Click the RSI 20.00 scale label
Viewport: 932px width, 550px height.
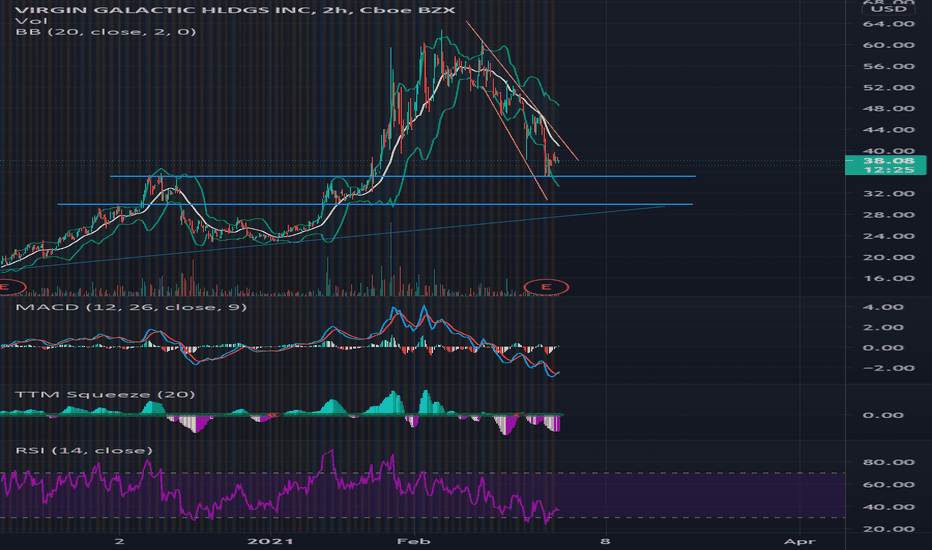tap(889, 529)
